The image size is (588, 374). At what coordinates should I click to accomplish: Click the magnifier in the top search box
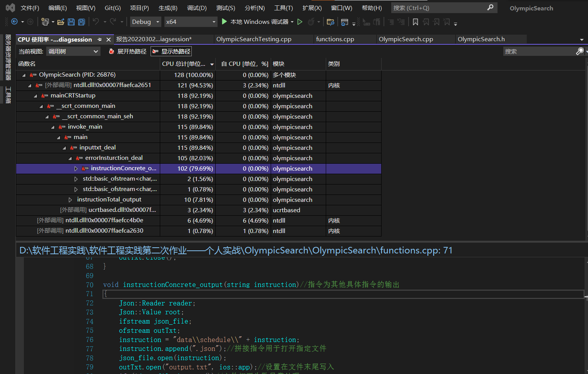490,8
